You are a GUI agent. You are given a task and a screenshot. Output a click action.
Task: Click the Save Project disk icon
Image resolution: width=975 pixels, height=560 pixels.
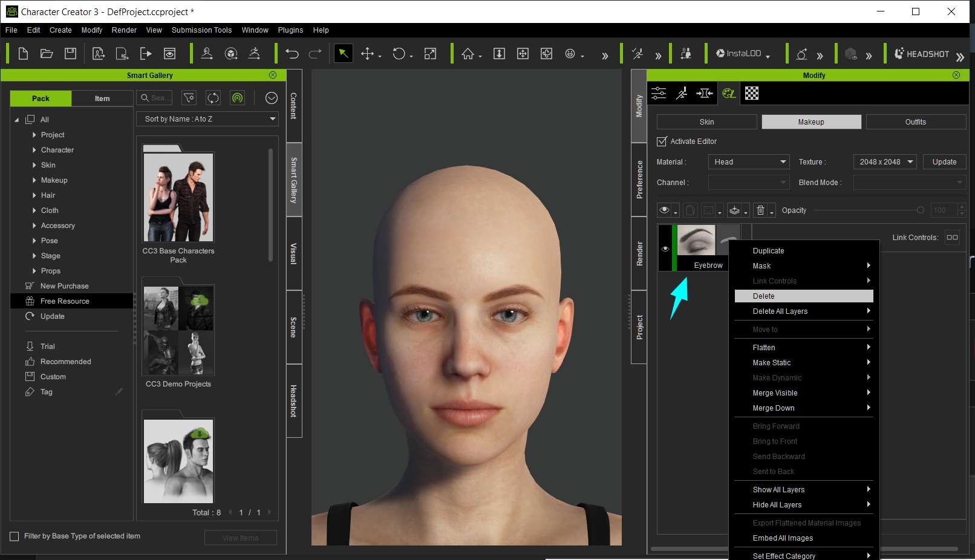click(x=70, y=54)
